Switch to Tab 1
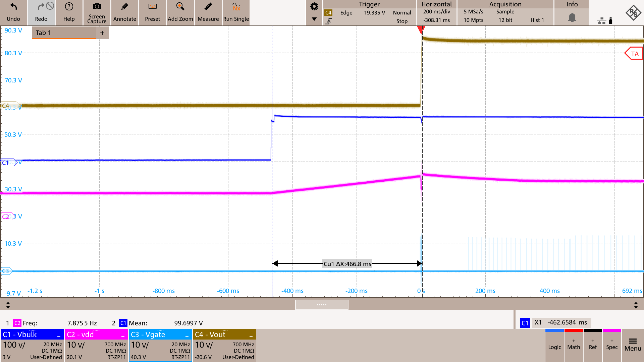The image size is (644, 362). pos(63,33)
